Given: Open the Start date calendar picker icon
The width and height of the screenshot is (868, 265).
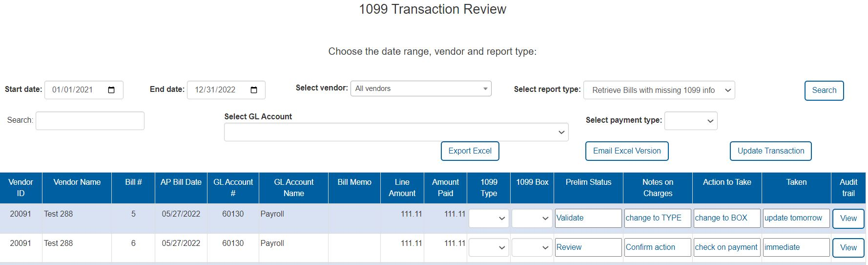Looking at the screenshot, I should (111, 90).
